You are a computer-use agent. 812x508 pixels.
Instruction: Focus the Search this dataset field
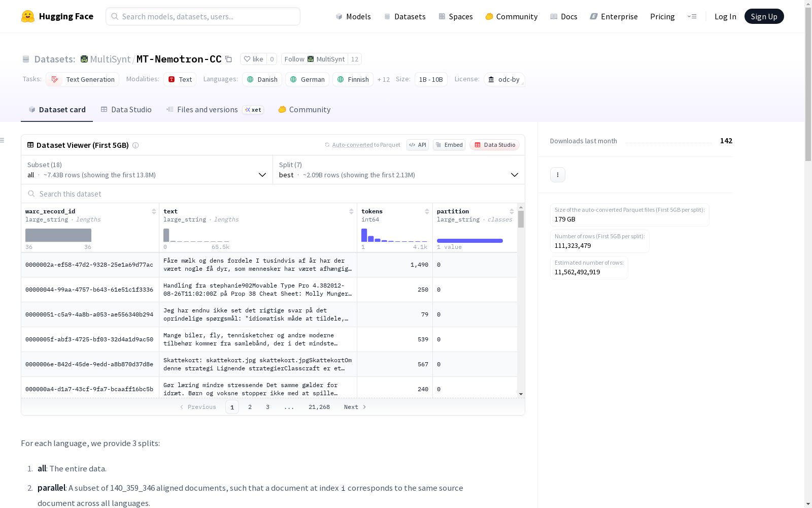(x=273, y=194)
